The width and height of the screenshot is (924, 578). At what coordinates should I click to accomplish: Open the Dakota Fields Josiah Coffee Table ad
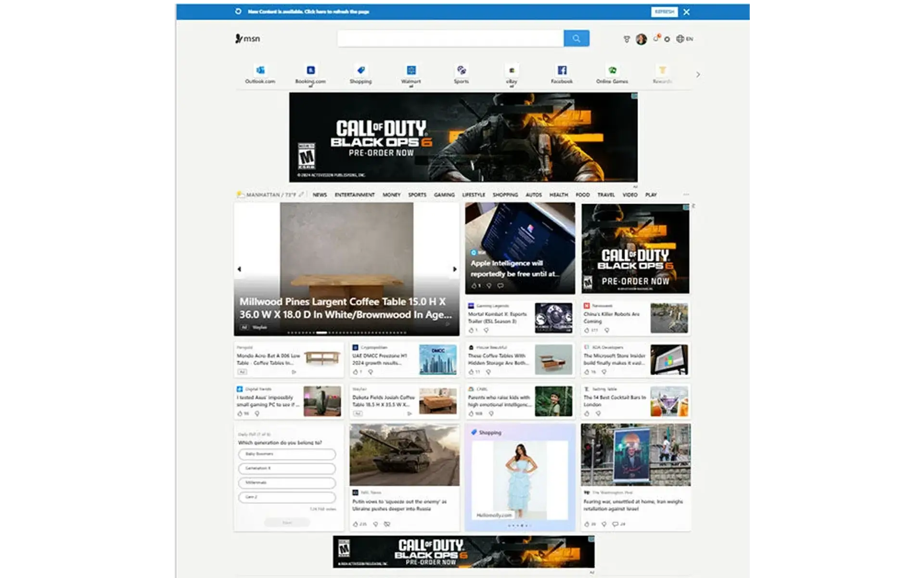pyautogui.click(x=404, y=401)
